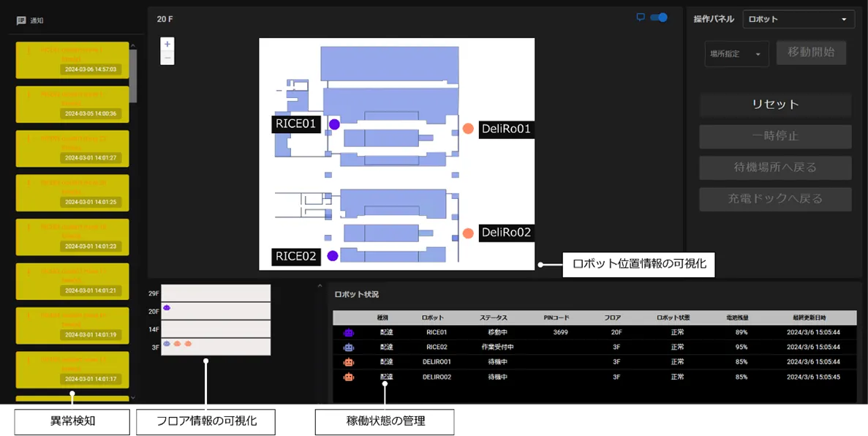Click the RICE01 robot icon in status table
The height and width of the screenshot is (436, 868).
point(349,332)
